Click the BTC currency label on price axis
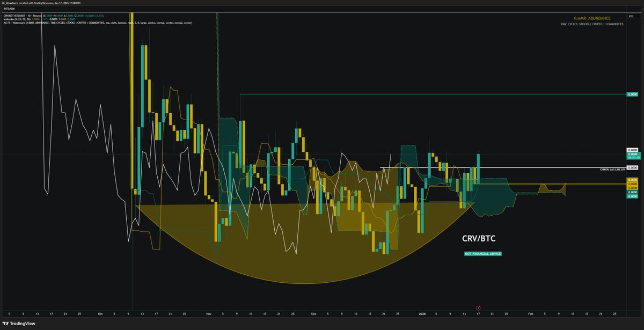Image resolution: width=644 pixels, height=330 pixels. 631,17
